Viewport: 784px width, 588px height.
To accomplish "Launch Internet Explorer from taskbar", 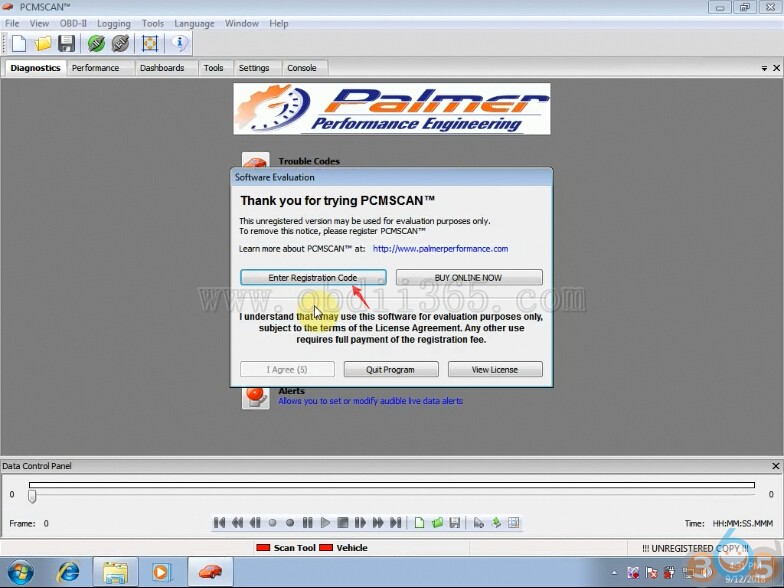I will click(x=68, y=572).
